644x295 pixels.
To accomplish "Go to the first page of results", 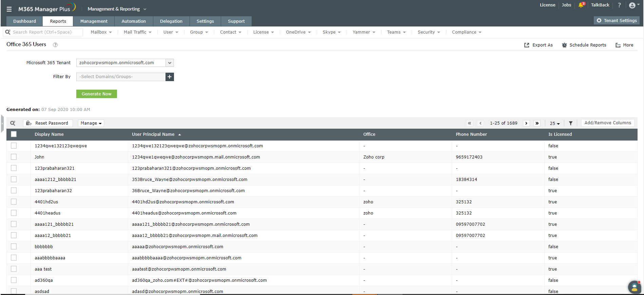I will pos(469,123).
